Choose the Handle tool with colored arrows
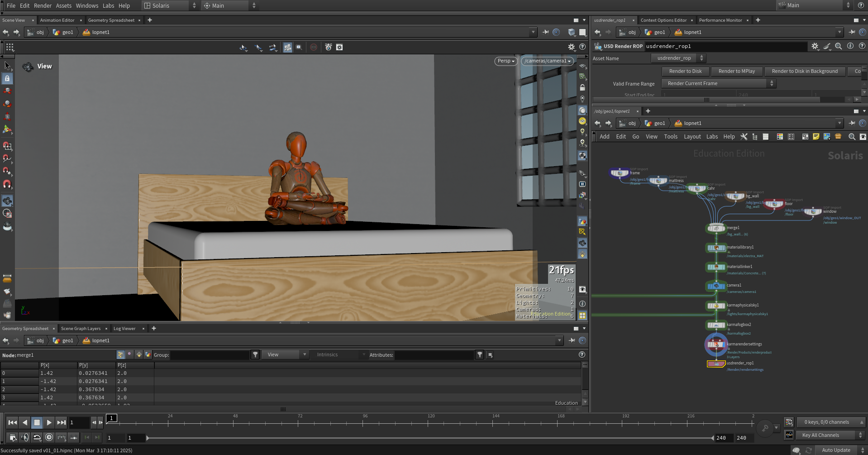Image resolution: width=868 pixels, height=455 pixels. coord(7,129)
